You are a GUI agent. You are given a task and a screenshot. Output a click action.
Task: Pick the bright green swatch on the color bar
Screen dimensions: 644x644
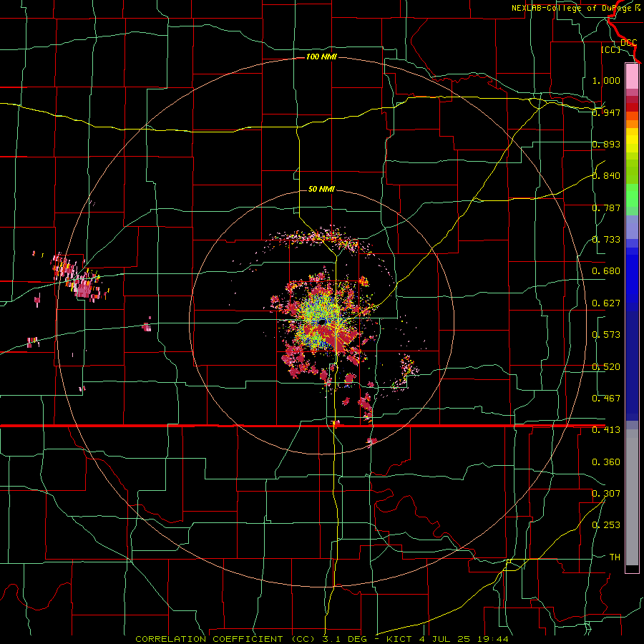(x=632, y=195)
